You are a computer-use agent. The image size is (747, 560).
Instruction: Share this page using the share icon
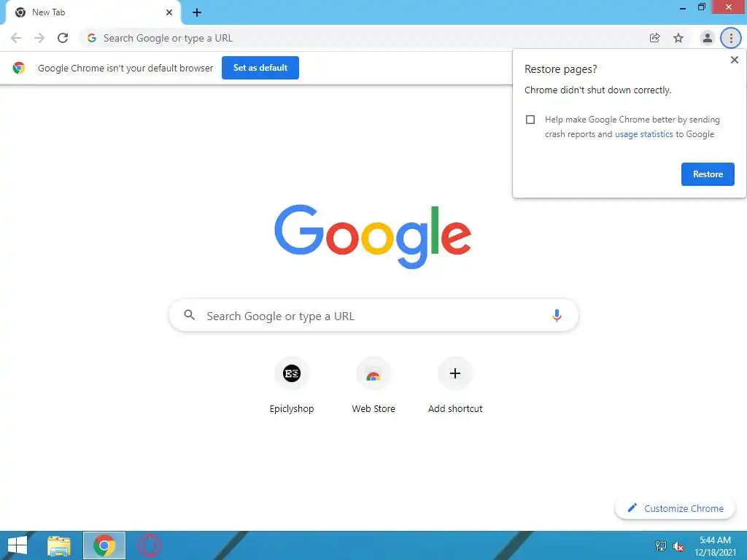tap(655, 38)
